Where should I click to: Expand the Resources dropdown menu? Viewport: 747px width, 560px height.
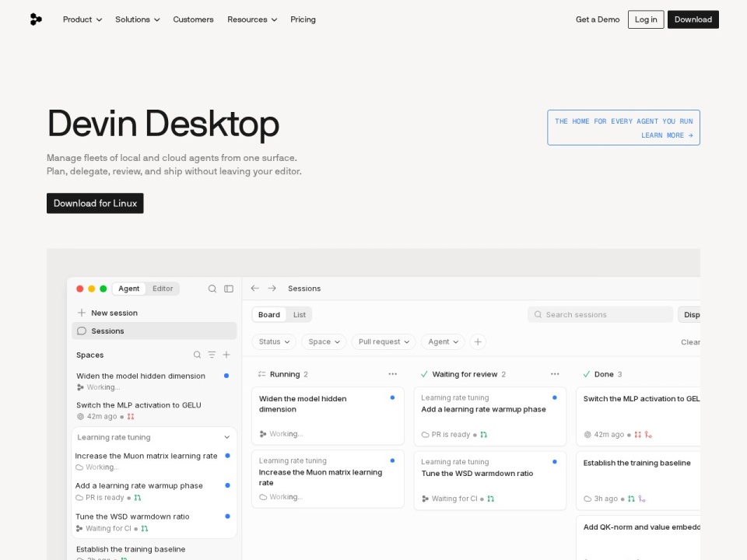click(252, 19)
